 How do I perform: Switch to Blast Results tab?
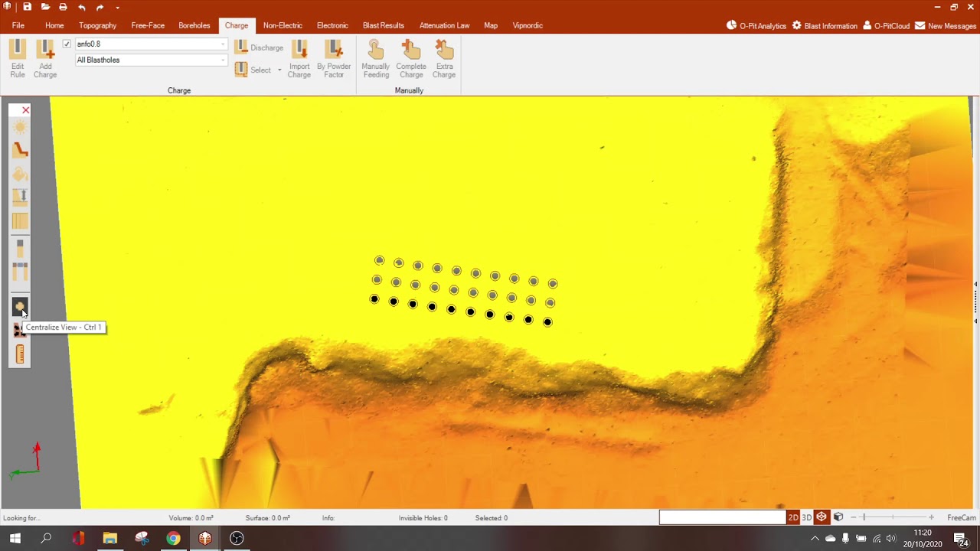pyautogui.click(x=384, y=25)
